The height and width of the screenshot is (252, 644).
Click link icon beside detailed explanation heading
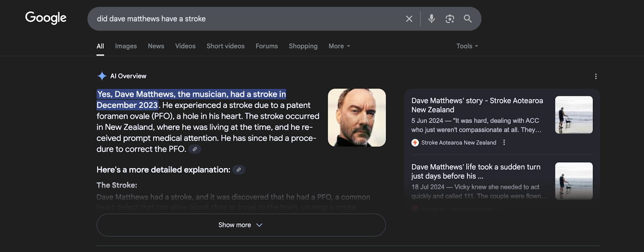[x=239, y=170]
